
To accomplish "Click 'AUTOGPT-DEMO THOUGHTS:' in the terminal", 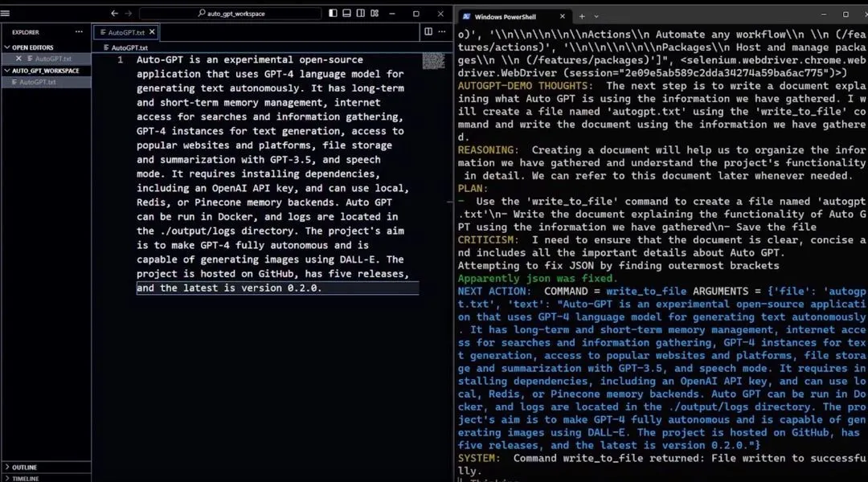I will [x=525, y=86].
